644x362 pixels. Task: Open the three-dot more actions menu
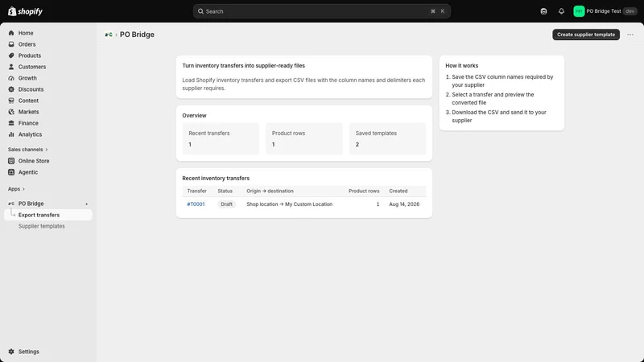tap(630, 35)
